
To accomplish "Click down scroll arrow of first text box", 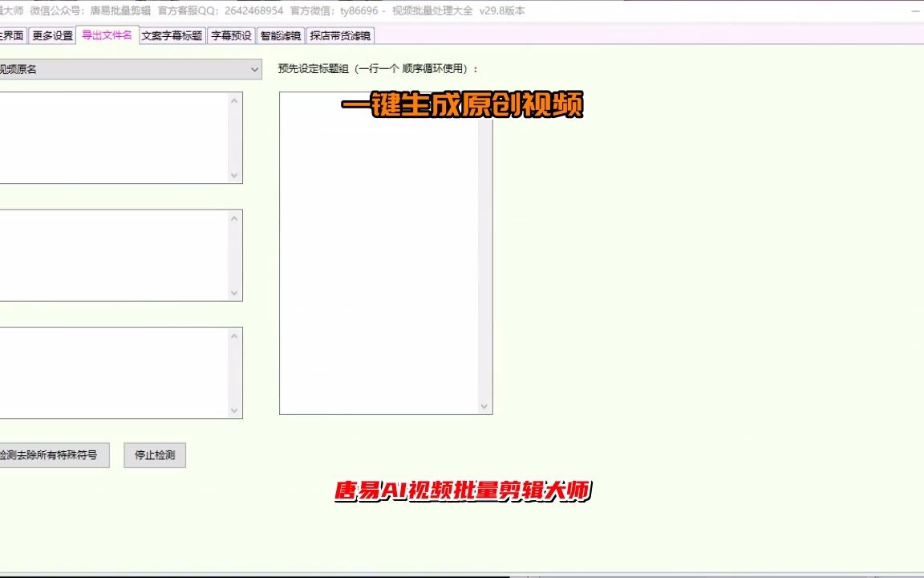I will [235, 176].
